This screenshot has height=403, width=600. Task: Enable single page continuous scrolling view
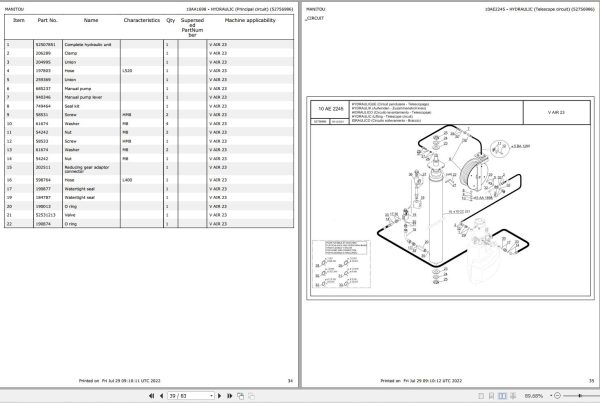492,396
